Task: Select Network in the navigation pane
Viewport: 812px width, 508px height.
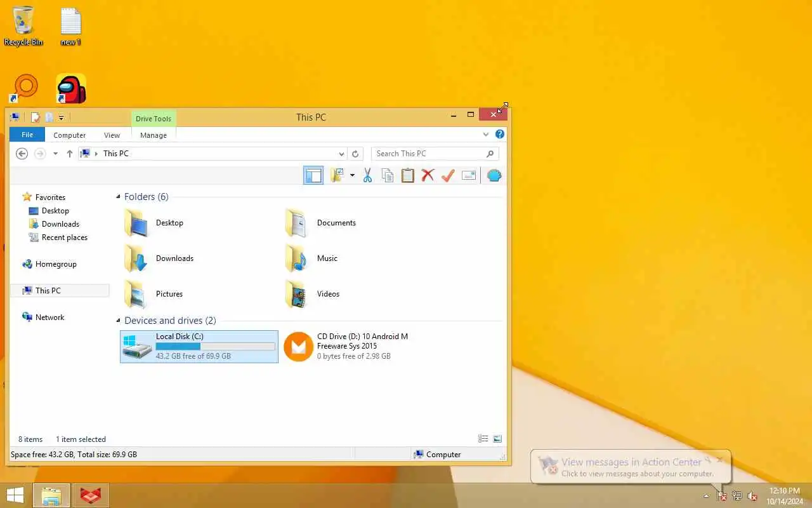Action: click(50, 317)
